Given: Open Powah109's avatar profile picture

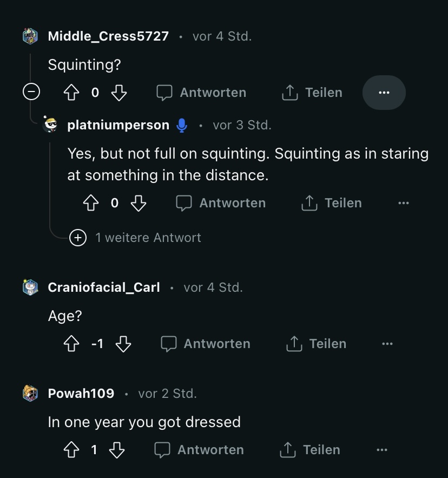Looking at the screenshot, I should [30, 393].
